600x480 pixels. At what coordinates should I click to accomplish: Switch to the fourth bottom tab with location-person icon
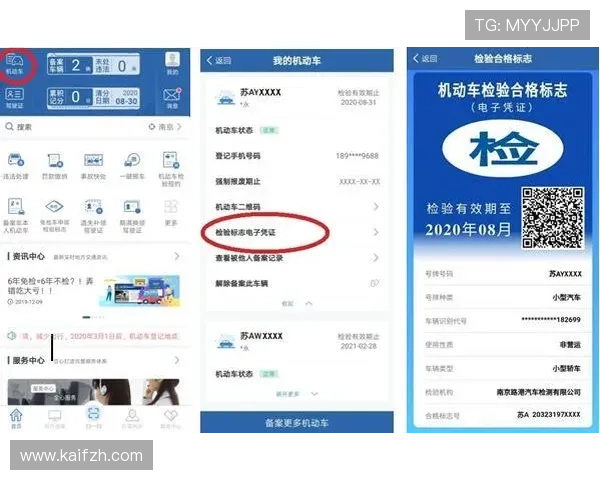tap(132, 419)
